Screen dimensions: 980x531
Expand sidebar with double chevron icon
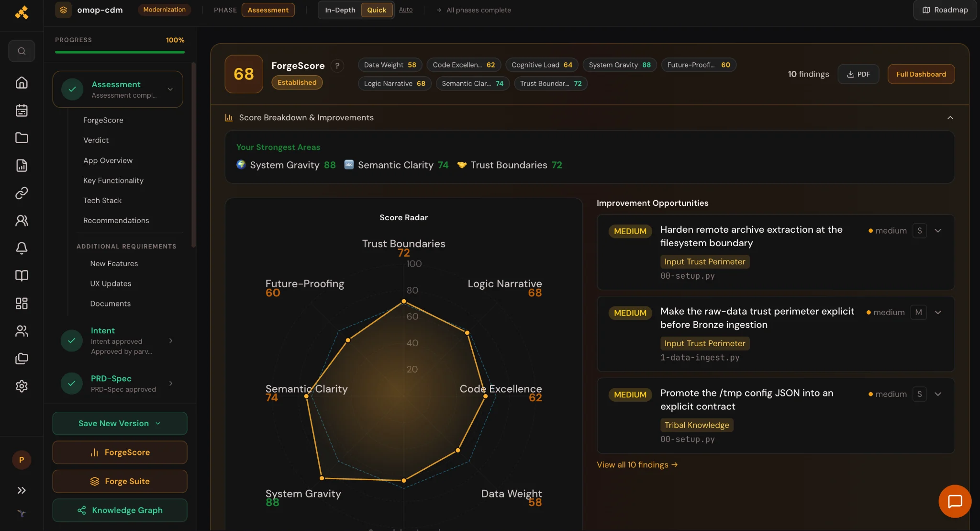[x=22, y=490]
